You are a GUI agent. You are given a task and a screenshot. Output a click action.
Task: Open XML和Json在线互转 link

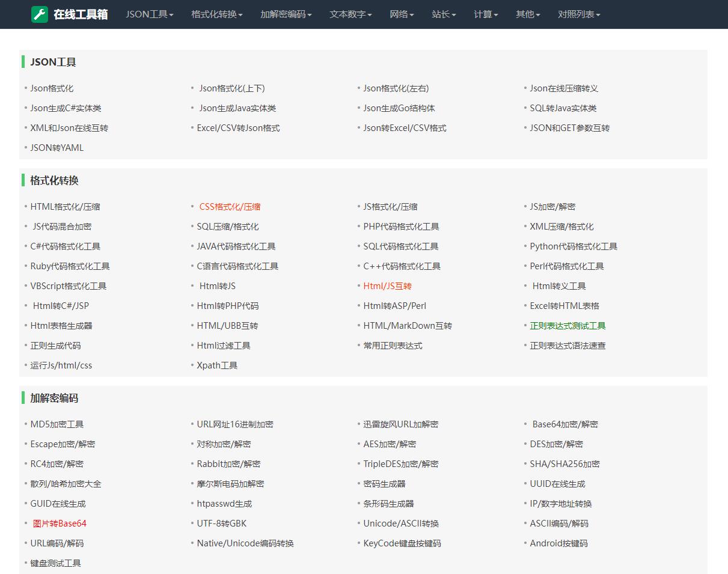[70, 128]
